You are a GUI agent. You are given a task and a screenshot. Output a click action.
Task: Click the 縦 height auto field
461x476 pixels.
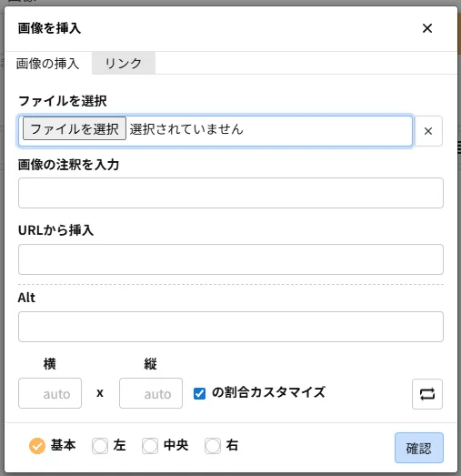[x=151, y=393]
